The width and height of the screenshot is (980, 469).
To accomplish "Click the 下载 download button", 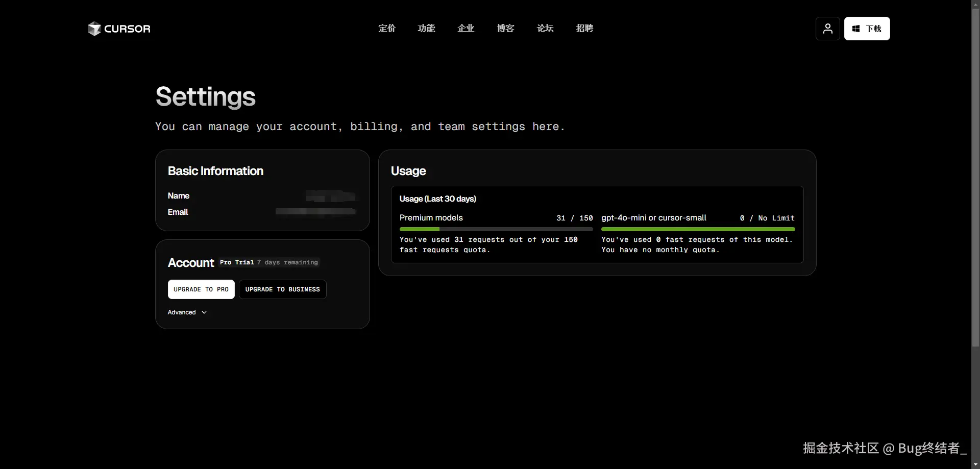I will point(867,29).
